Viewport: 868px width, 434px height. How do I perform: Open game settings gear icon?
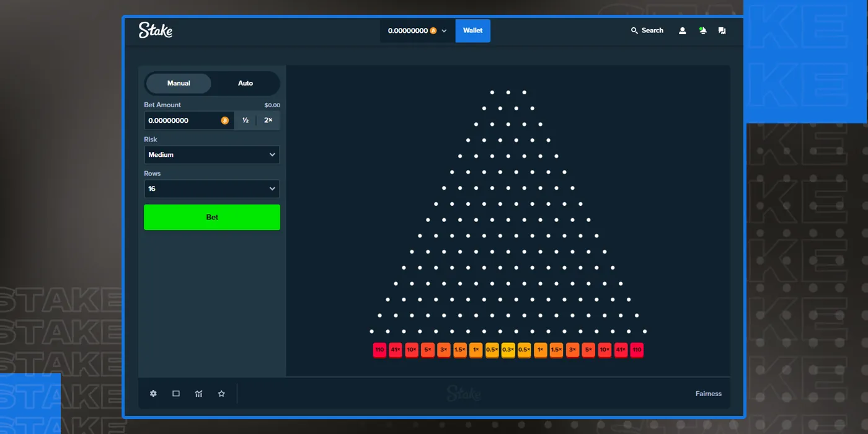(x=153, y=394)
